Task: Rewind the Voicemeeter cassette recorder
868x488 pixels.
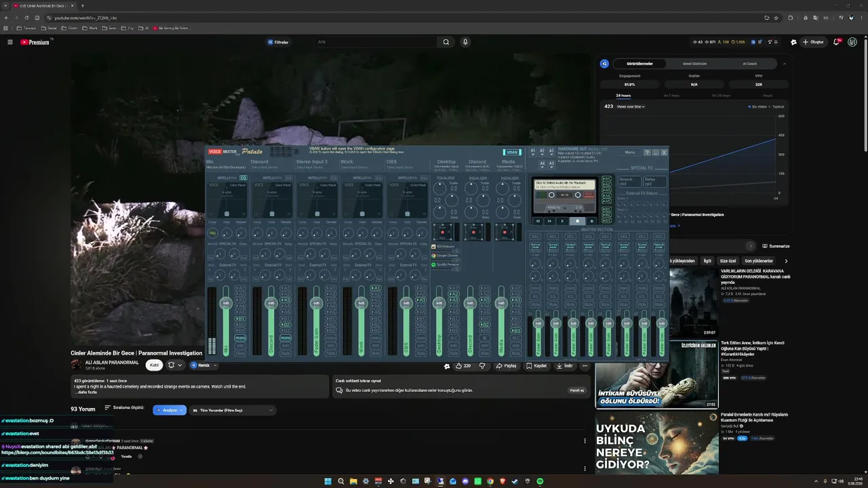Action: pos(538,221)
